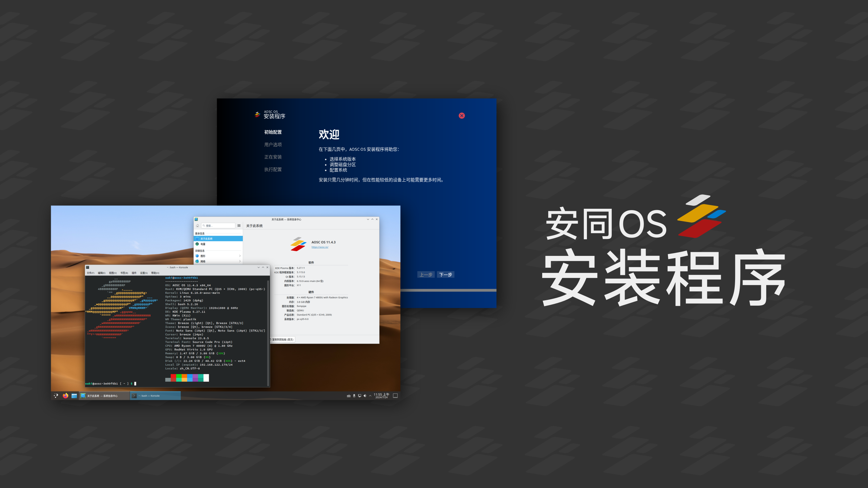The image size is (868, 488).
Task: Open the KDE application launcher icon
Action: click(56, 395)
